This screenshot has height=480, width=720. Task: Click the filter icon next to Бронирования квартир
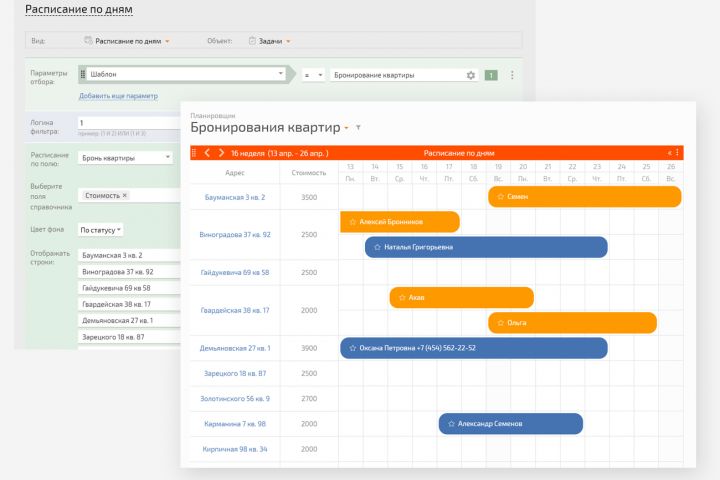358,128
